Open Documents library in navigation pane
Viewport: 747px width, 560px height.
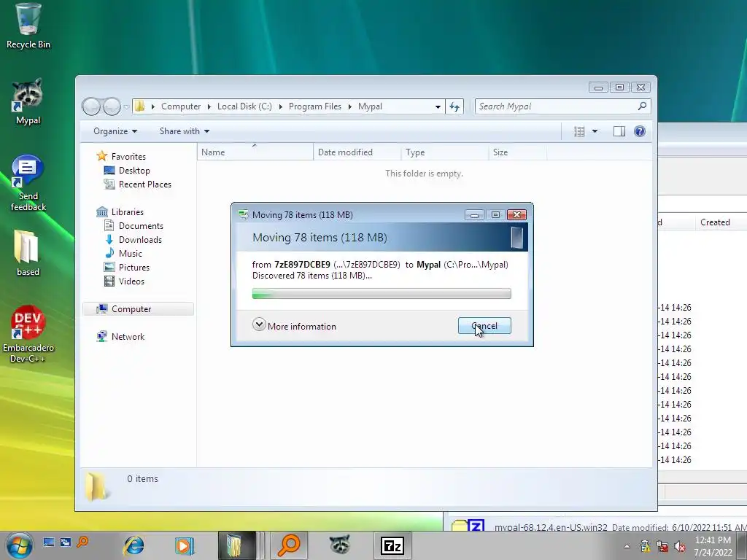click(141, 226)
